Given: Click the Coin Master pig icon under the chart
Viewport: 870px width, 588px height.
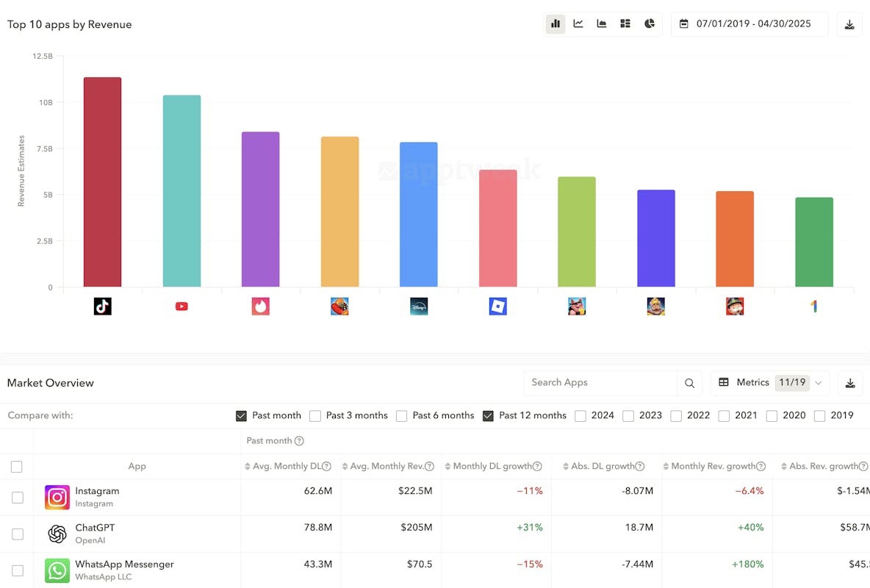Looking at the screenshot, I should click(x=577, y=306).
